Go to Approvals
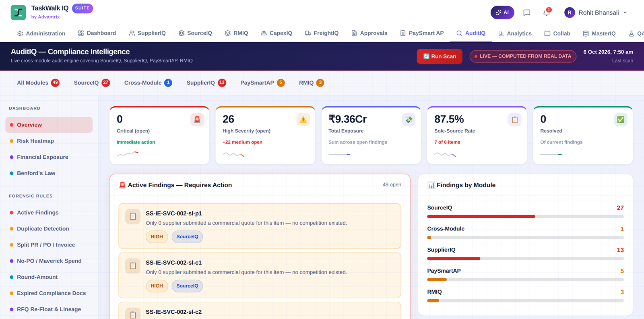The height and width of the screenshot is (319, 644). (369, 33)
